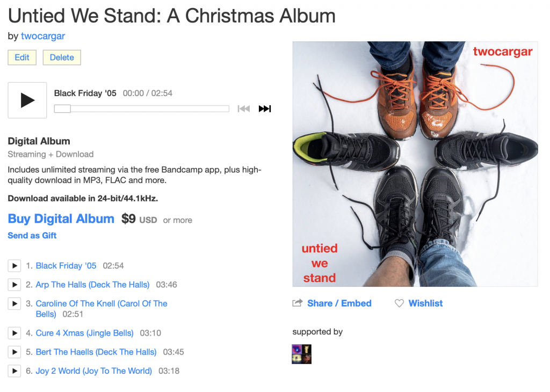Click the heart icon beside Wishlist
Screen dimensions: 550x392
(399, 303)
